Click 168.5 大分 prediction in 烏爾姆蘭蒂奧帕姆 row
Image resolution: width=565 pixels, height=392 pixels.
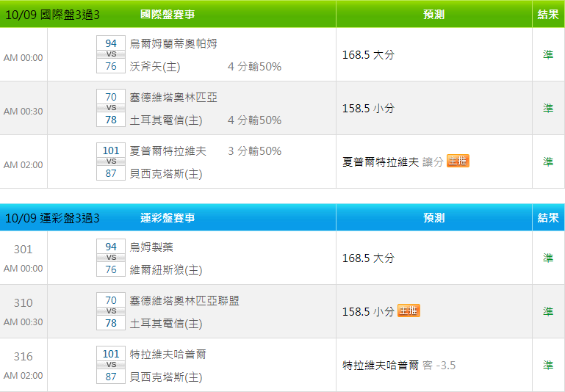[x=368, y=55]
